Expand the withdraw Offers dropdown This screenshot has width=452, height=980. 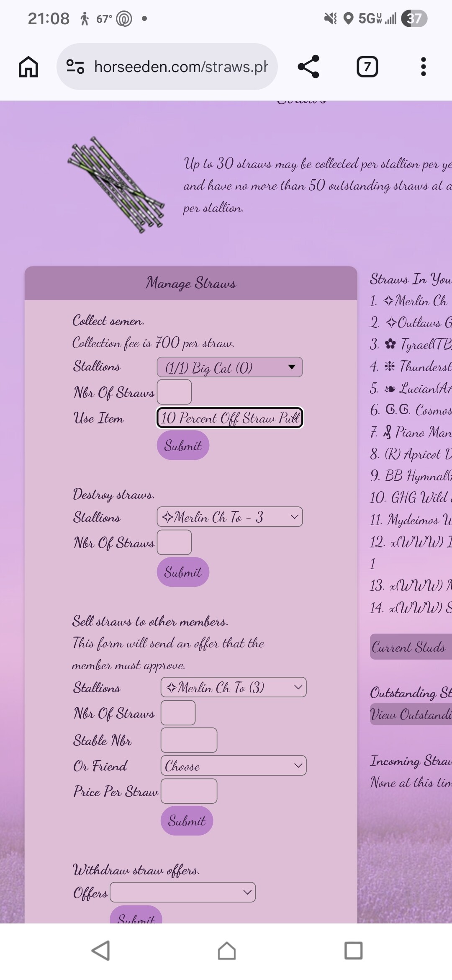tap(182, 892)
